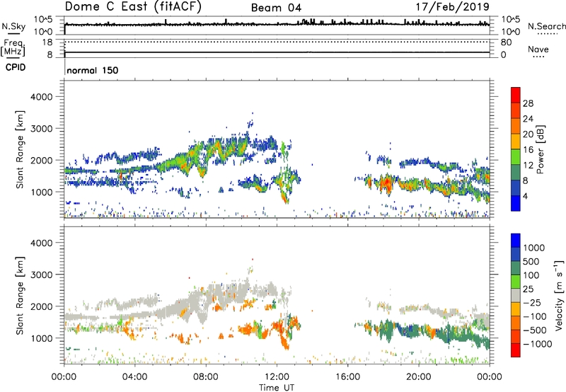Click the '08:00' time tick label
The height and width of the screenshot is (392, 566).
(206, 377)
